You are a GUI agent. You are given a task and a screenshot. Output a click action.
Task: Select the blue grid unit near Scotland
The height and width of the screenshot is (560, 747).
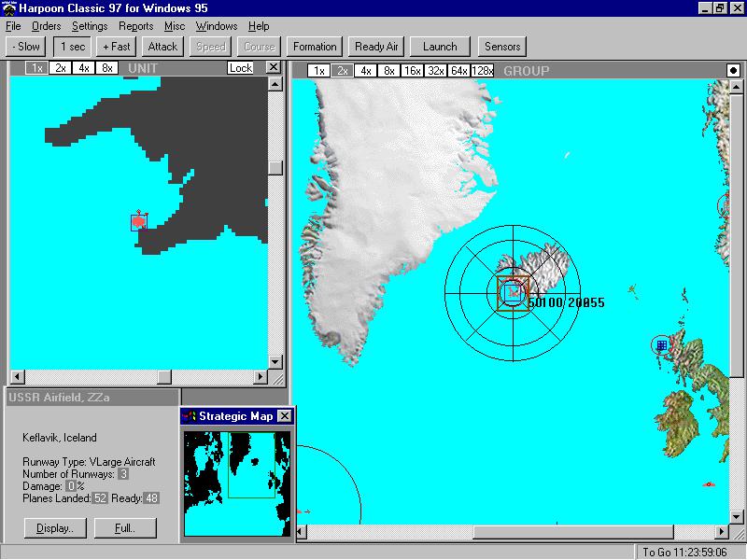click(661, 345)
